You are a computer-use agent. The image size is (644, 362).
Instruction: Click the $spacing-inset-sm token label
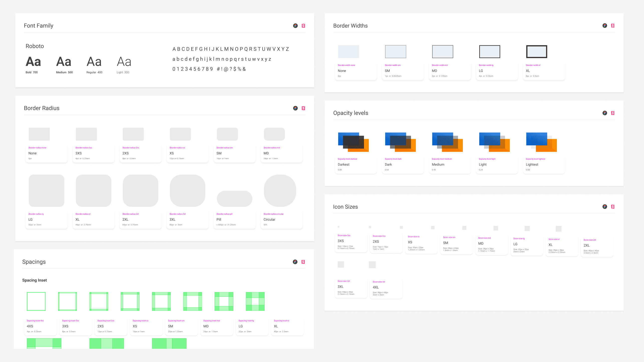point(176,321)
